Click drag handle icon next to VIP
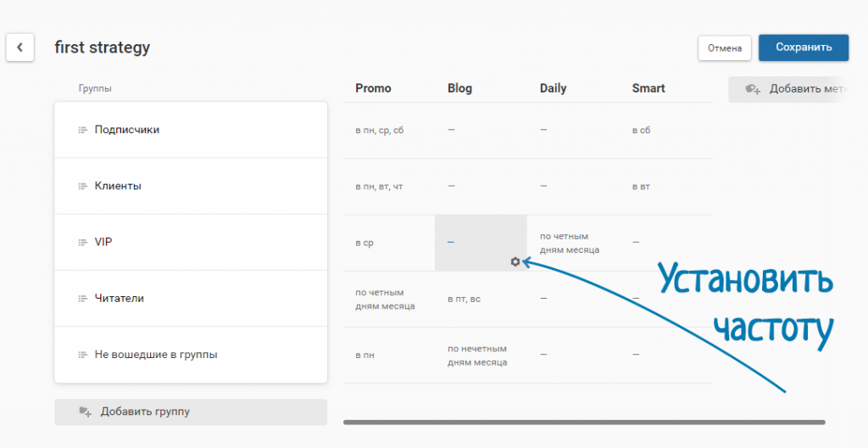Image resolution: width=868 pixels, height=448 pixels. 82,242
